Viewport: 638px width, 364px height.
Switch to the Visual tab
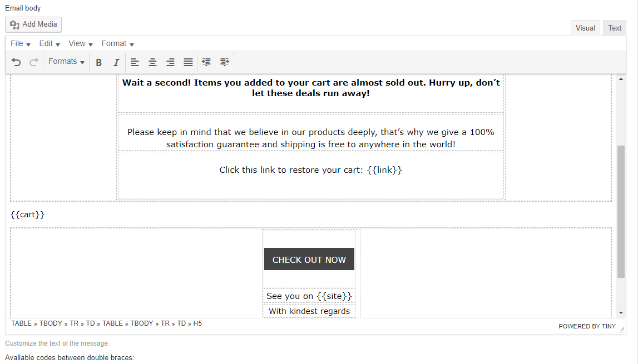click(x=585, y=28)
